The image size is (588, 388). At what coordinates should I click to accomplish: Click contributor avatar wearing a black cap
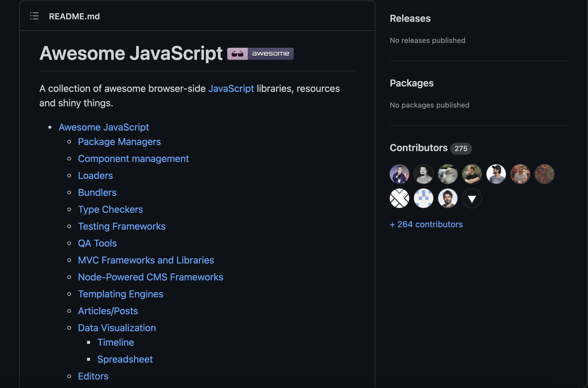(496, 174)
